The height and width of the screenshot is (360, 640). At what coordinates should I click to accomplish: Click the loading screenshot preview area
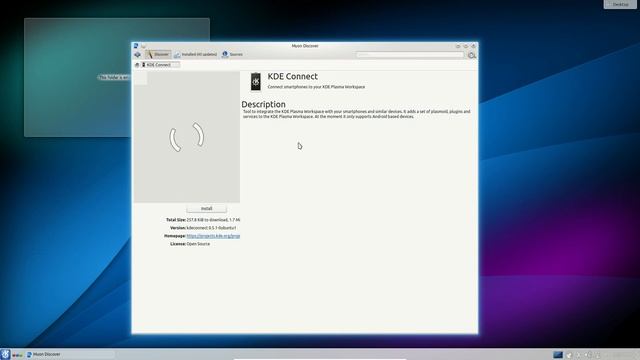(187, 137)
